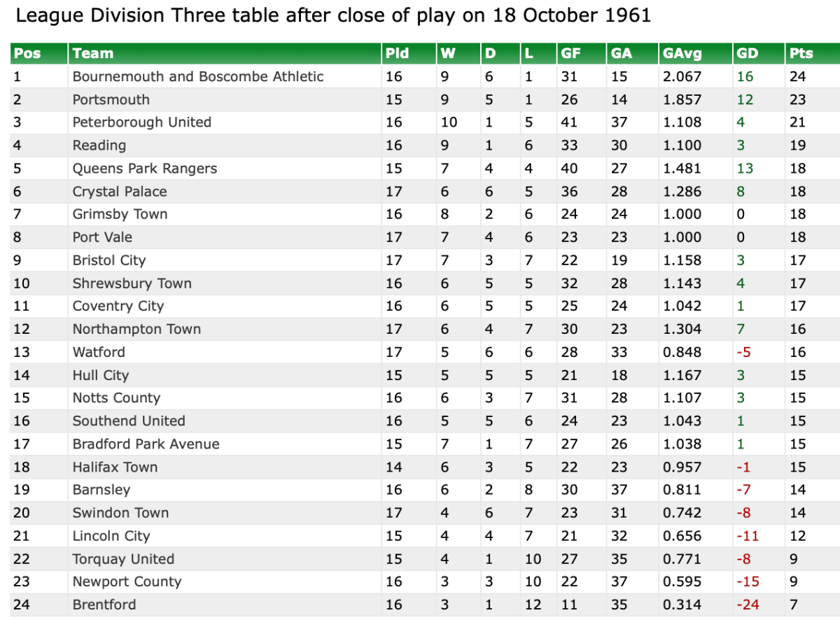Open the Grimsby Town entry
Viewport: 840px width, 620px height.
120,214
